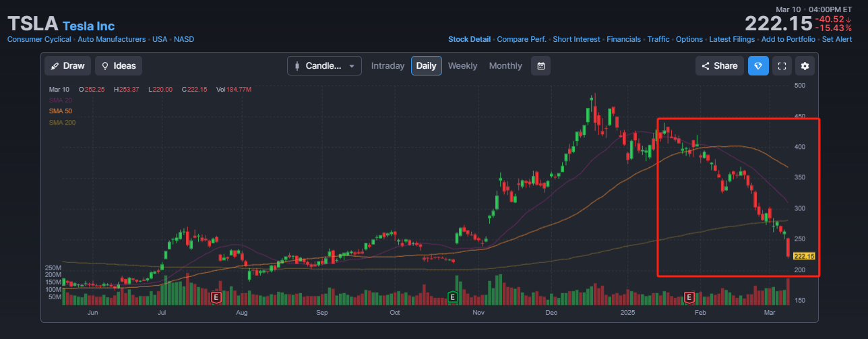Switch to Monthly timeframe
Image resolution: width=868 pixels, height=339 pixels.
(505, 66)
